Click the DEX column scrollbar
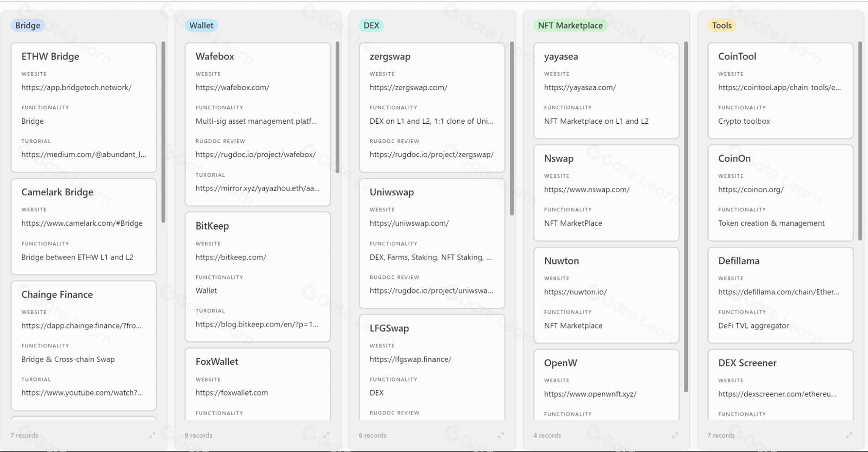Viewport: 868px width, 452px height. (x=512, y=128)
